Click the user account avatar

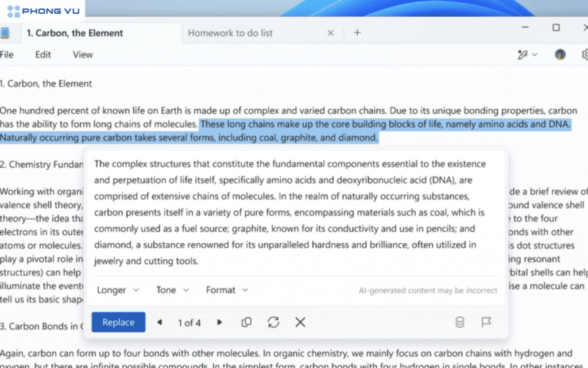[560, 55]
